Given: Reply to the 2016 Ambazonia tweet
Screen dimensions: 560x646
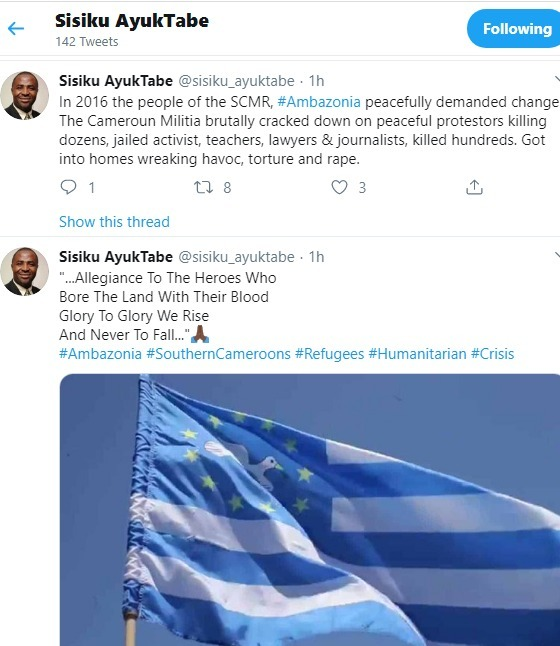Looking at the screenshot, I should click(x=68, y=187).
